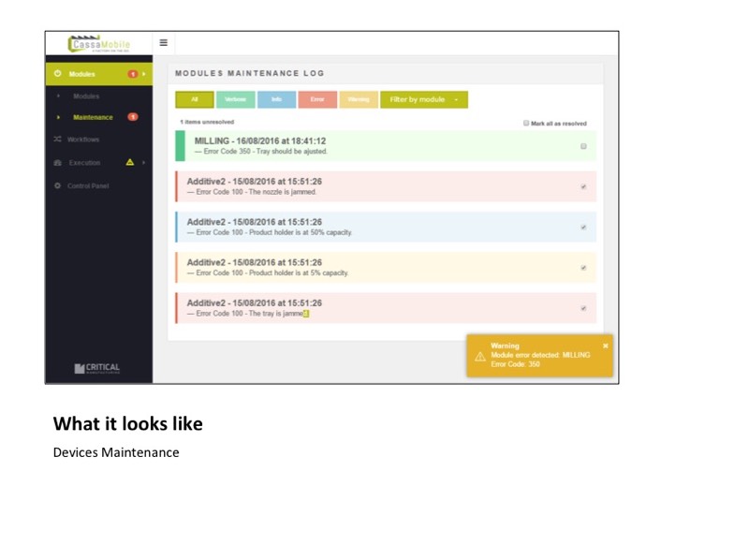Click the Execution warning triangle icon

(130, 163)
